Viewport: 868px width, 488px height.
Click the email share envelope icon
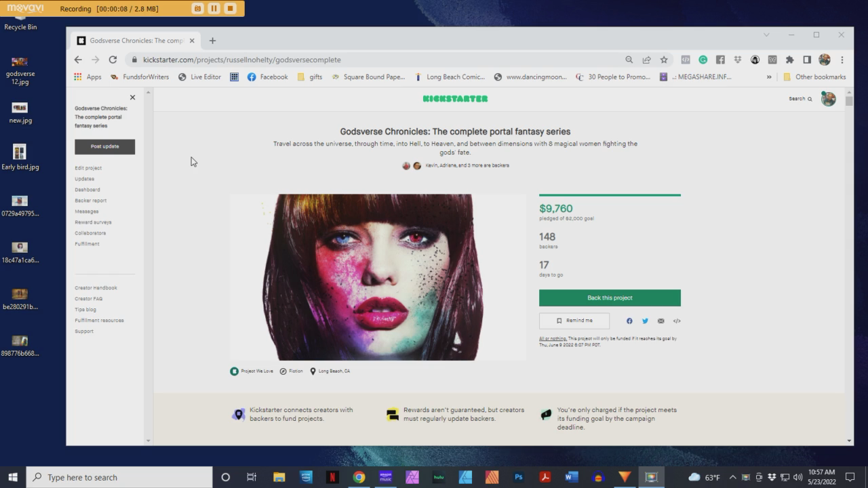tap(660, 321)
